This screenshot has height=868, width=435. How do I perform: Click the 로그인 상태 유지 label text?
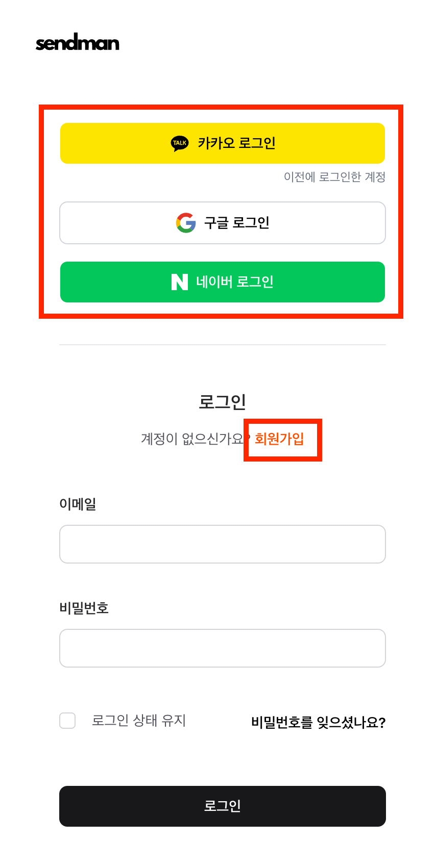point(139,721)
